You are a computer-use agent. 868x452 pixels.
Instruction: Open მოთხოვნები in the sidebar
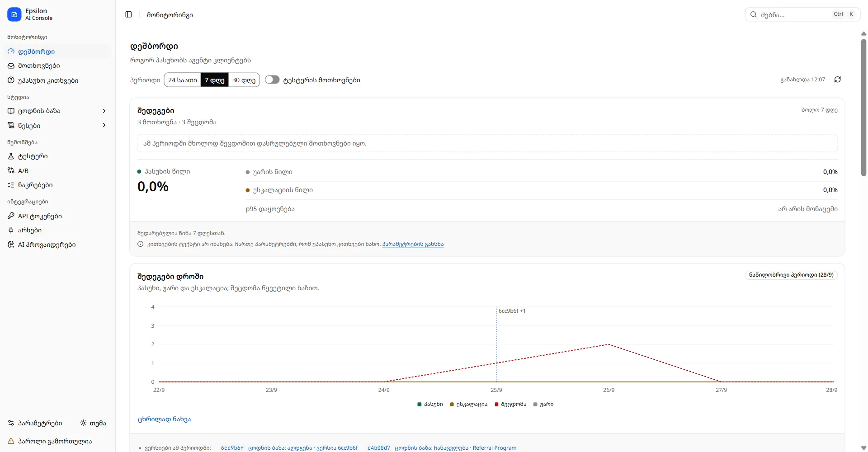[57, 66]
